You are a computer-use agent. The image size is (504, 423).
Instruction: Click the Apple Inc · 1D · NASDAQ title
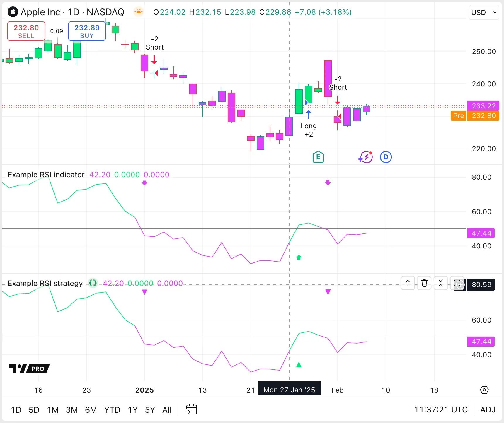point(72,12)
